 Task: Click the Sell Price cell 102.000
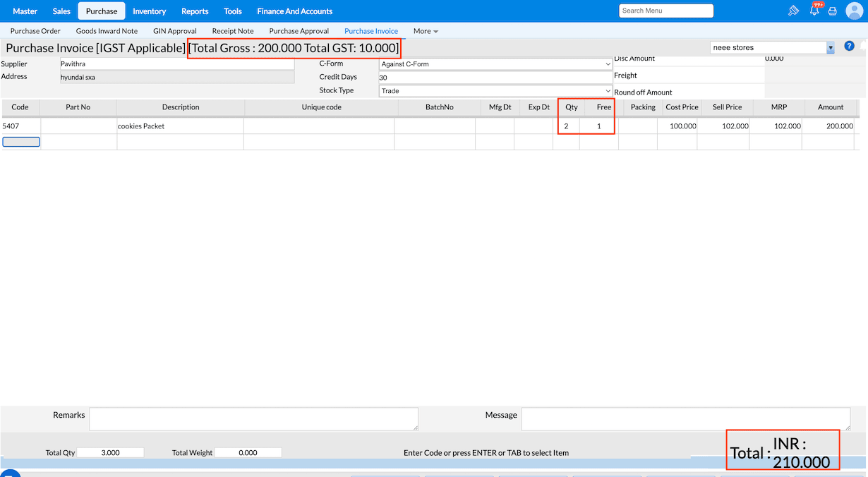[x=723, y=126]
